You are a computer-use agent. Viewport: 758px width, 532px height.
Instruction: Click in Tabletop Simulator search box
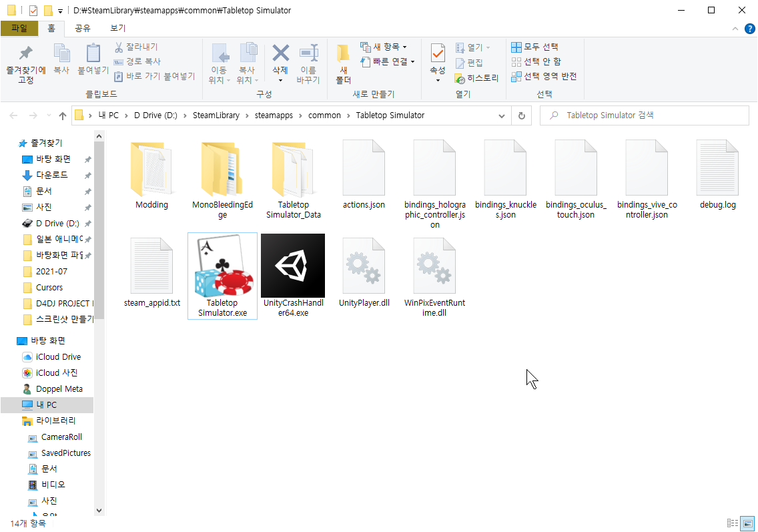click(645, 115)
